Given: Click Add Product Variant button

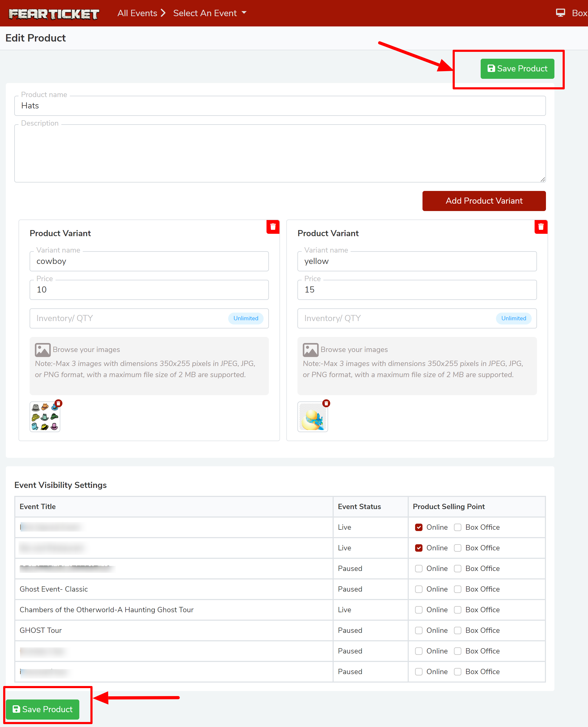Looking at the screenshot, I should [x=484, y=201].
